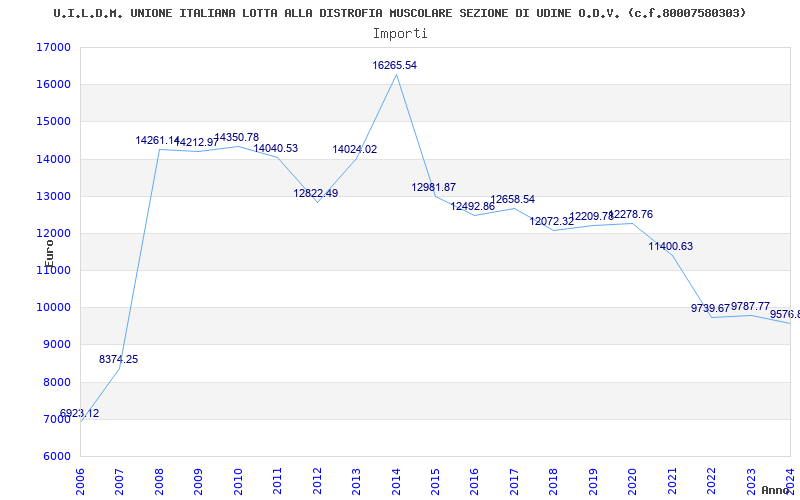This screenshot has height=500, width=800.
Task: Click the y-axis tick 6000
Action: [56, 457]
